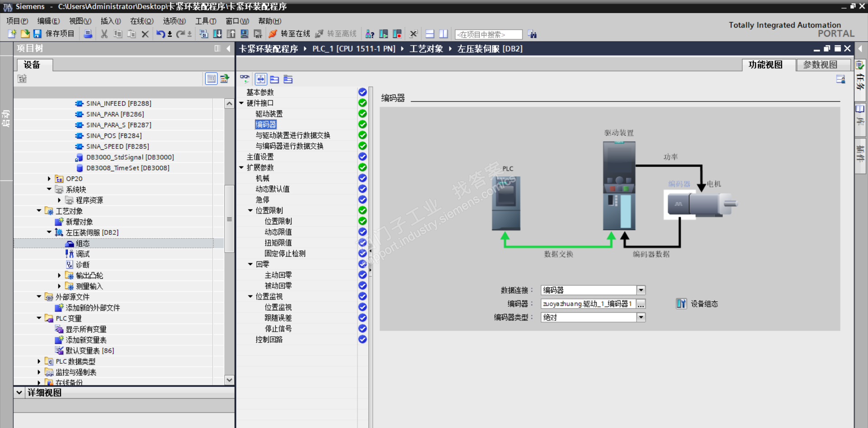Click the vertical split editor icon
The height and width of the screenshot is (428, 868).
(x=443, y=34)
